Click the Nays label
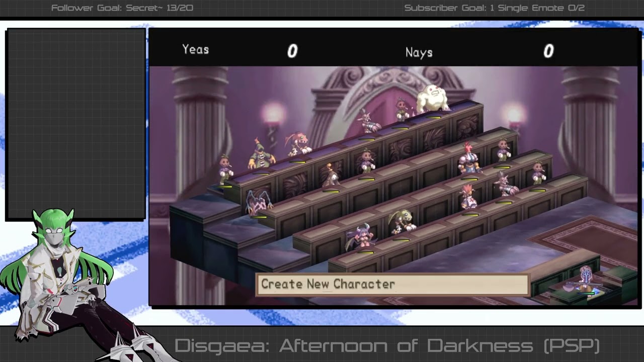Image resolution: width=644 pixels, height=362 pixels. (419, 52)
